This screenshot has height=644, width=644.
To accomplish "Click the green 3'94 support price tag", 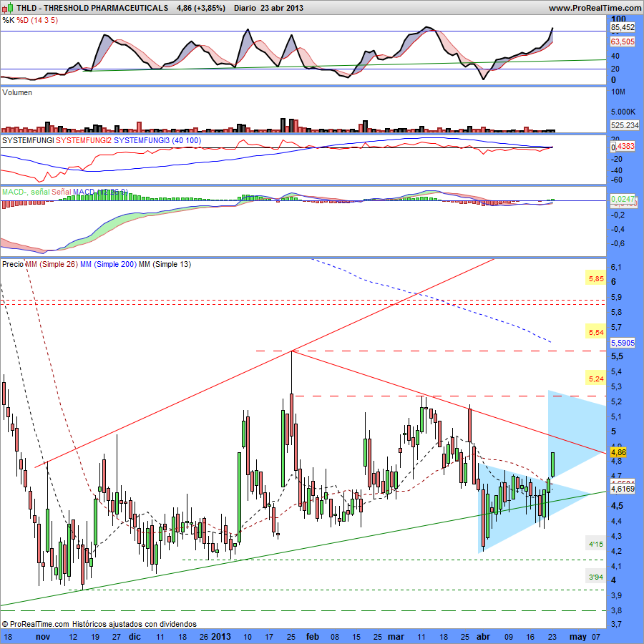I will pos(596,577).
